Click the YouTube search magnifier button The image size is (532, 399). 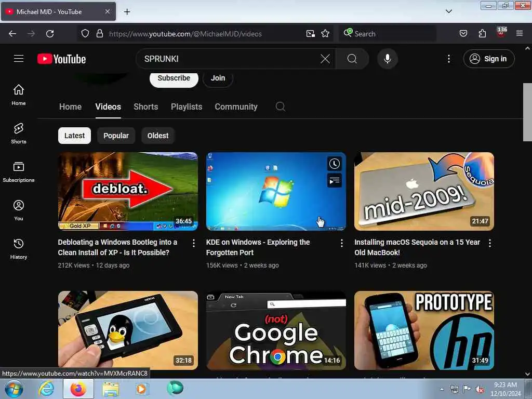tap(352, 59)
